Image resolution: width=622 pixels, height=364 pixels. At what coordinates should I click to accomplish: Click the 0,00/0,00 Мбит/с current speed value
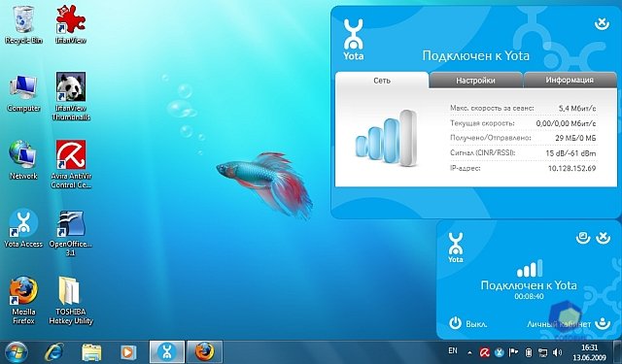[566, 123]
